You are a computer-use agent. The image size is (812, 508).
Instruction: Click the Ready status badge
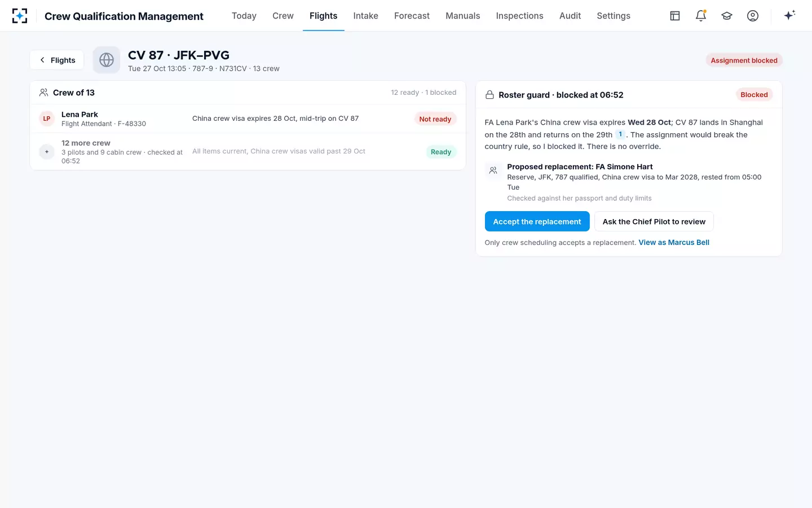point(441,152)
